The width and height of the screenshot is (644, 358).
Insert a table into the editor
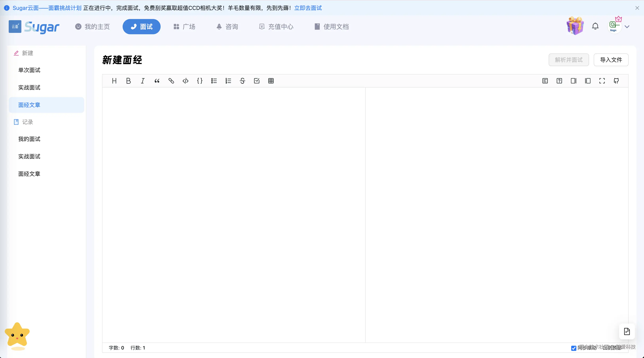(x=271, y=81)
